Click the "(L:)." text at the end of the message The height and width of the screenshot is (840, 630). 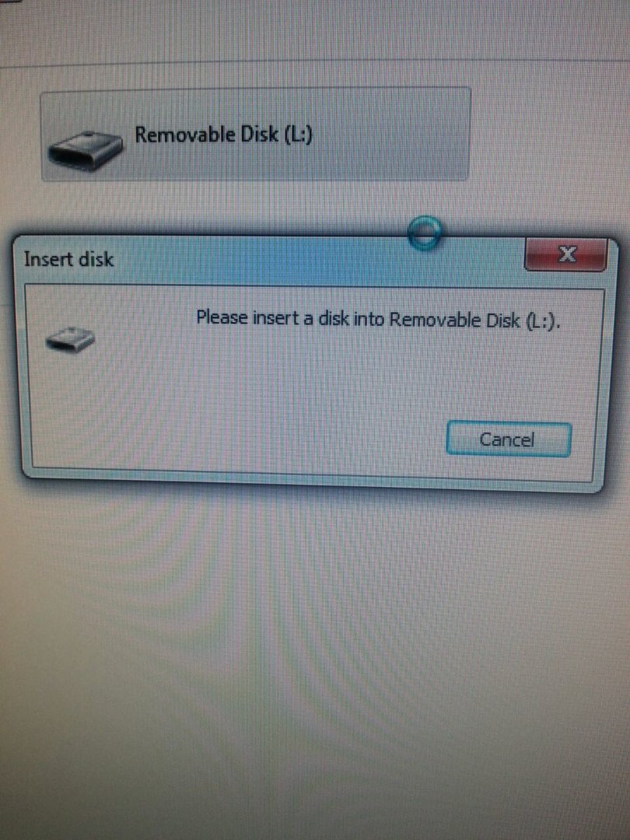(543, 322)
